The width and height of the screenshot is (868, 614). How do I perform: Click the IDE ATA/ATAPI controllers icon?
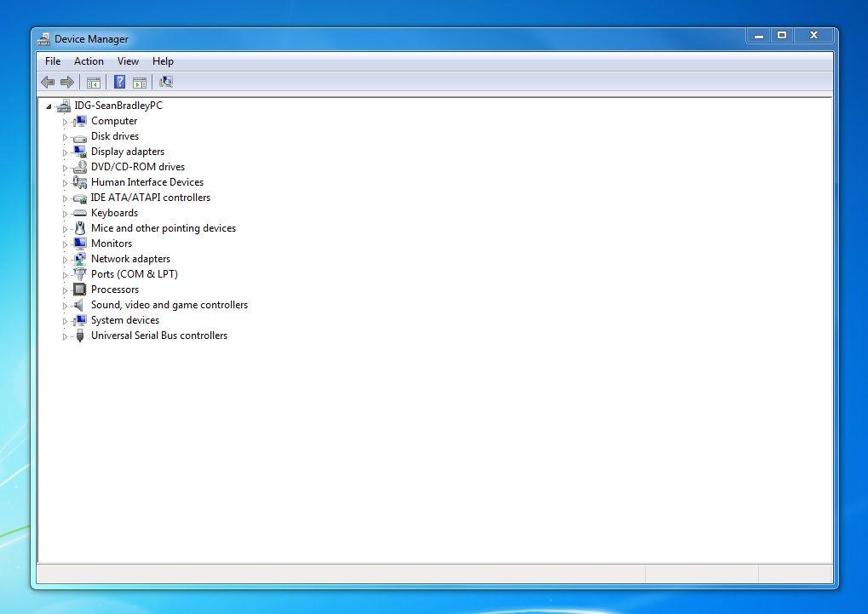point(80,198)
